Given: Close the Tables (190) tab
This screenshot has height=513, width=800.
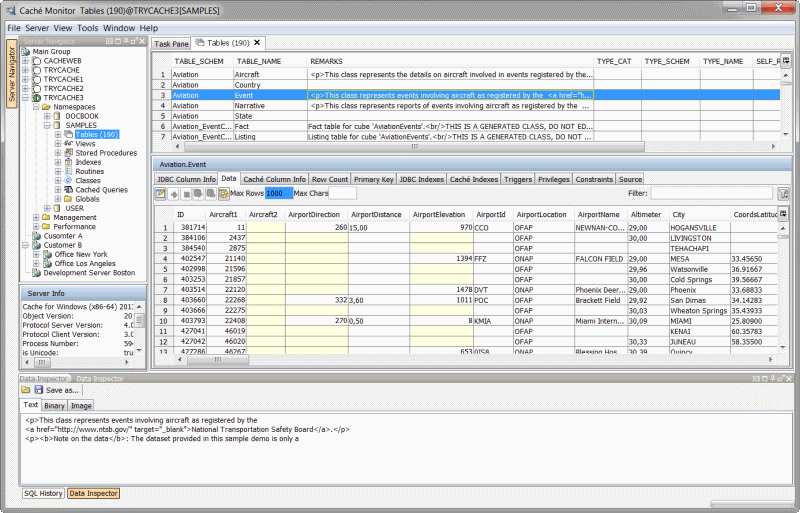Looking at the screenshot, I should 257,43.
